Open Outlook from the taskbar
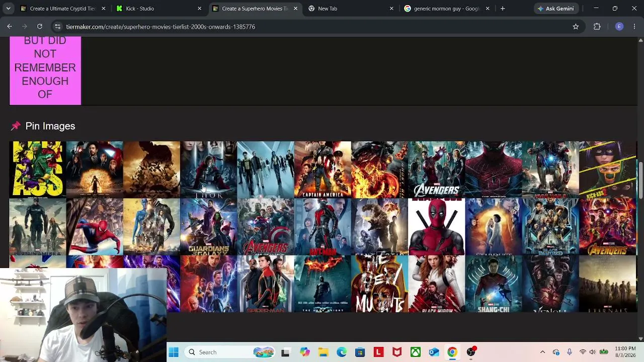The width and height of the screenshot is (644, 362). 434,352
